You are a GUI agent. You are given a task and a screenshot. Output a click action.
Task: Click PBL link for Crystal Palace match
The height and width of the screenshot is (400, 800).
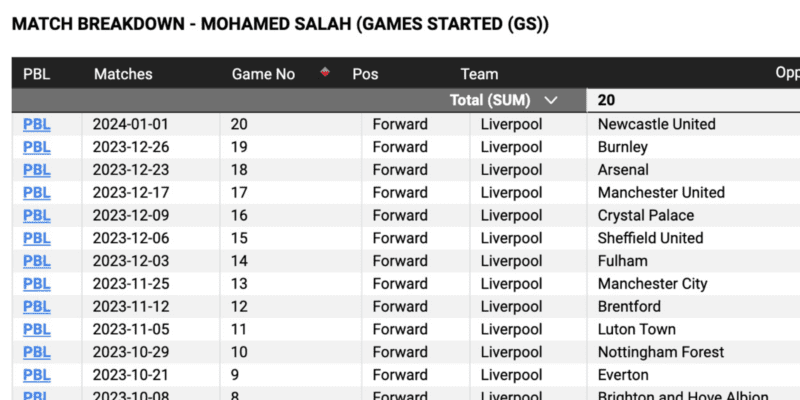tap(36, 215)
